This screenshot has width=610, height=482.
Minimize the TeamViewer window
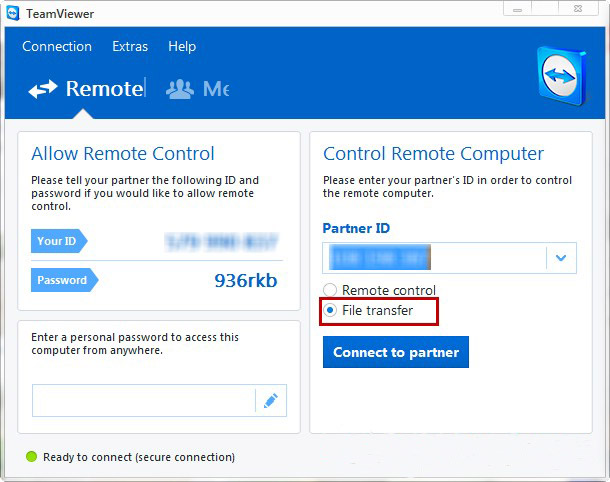(517, 9)
